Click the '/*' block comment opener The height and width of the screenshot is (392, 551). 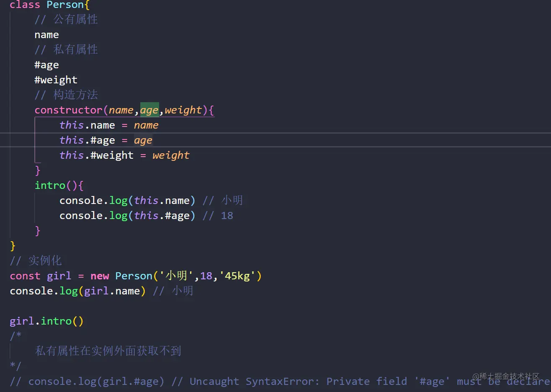[15, 335]
